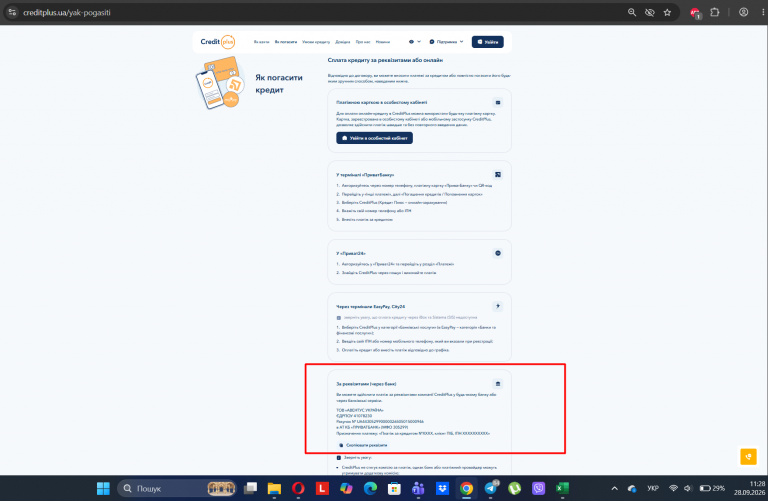Open uTorrent from the taskbar
Image resolution: width=768 pixels, height=501 pixels.
pos(514,488)
